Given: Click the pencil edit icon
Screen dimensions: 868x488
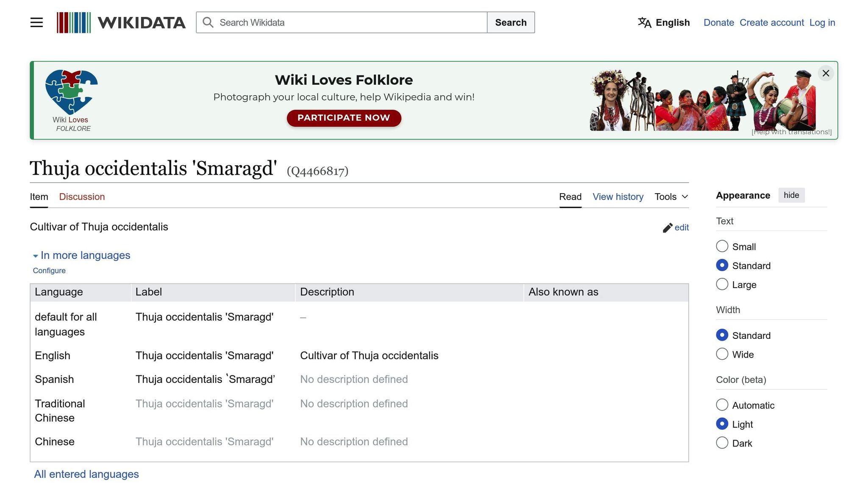Looking at the screenshot, I should click(668, 228).
